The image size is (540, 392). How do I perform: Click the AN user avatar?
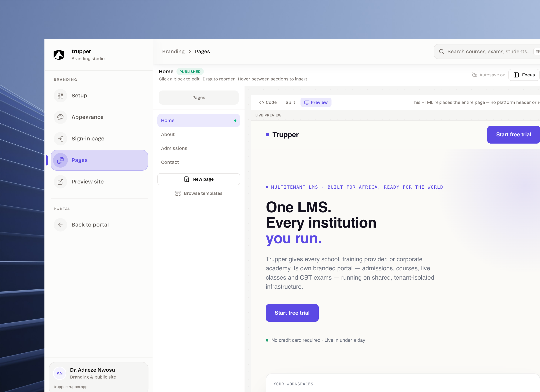tap(60, 373)
